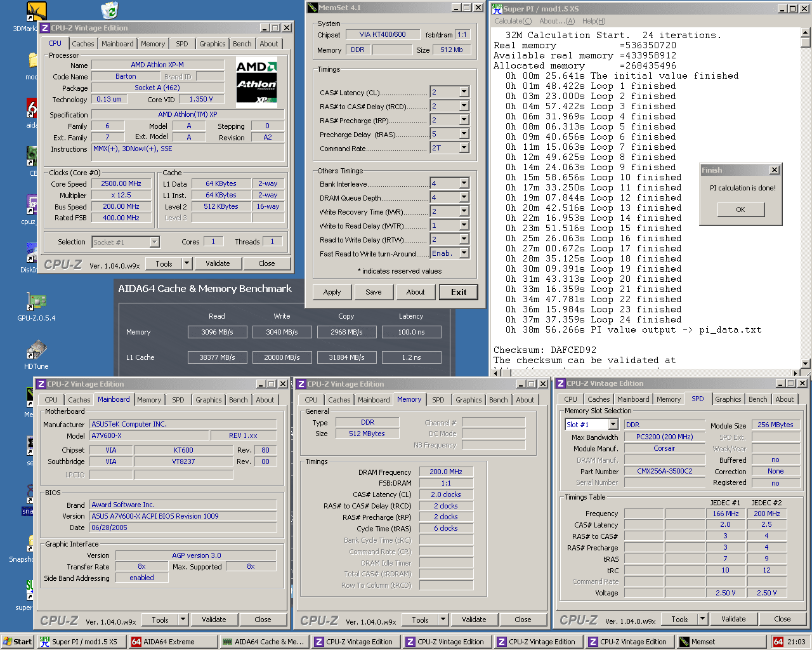The image size is (812, 650).
Task: Click Apply in MemSet
Action: [x=332, y=292]
